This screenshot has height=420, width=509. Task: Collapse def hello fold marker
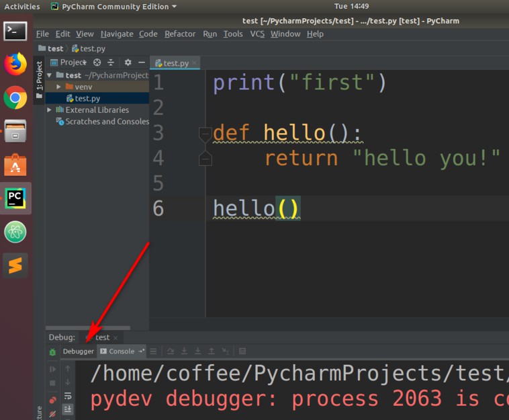point(205,134)
